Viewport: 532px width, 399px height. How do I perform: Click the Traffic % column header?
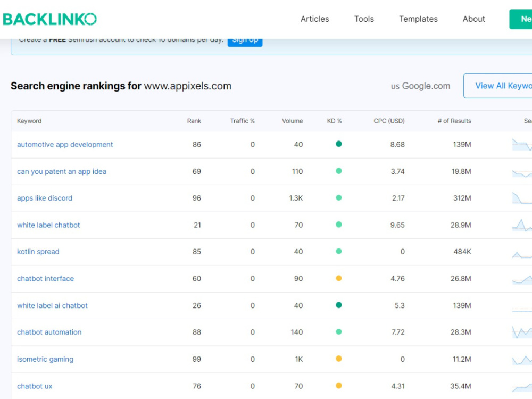pos(242,121)
